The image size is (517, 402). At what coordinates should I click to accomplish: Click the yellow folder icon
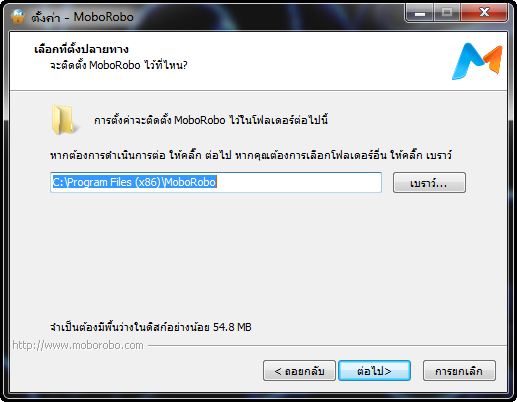click(64, 120)
